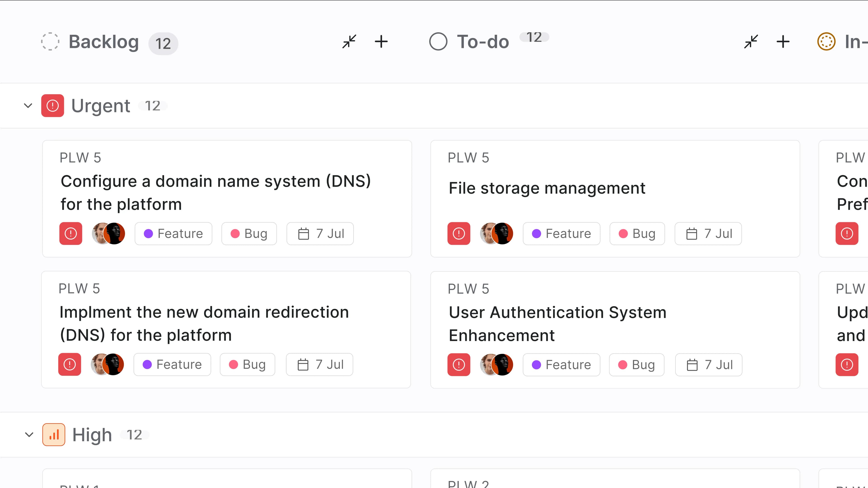
Task: Click the In-progress status icon
Action: (826, 42)
